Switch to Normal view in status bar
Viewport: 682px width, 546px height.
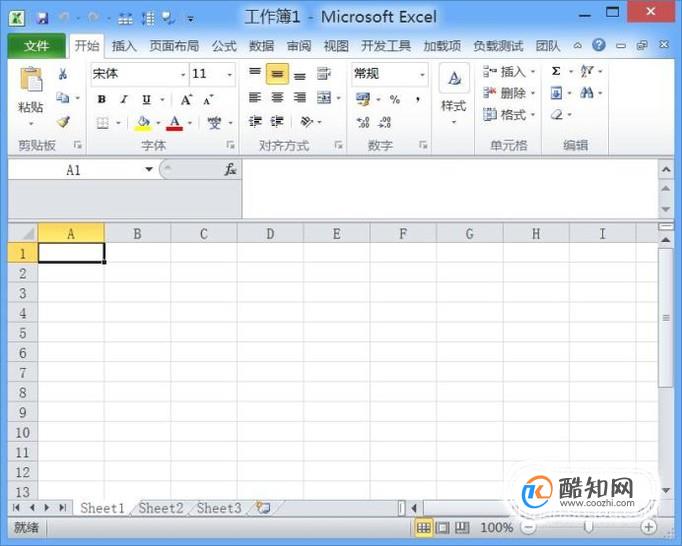tap(423, 528)
